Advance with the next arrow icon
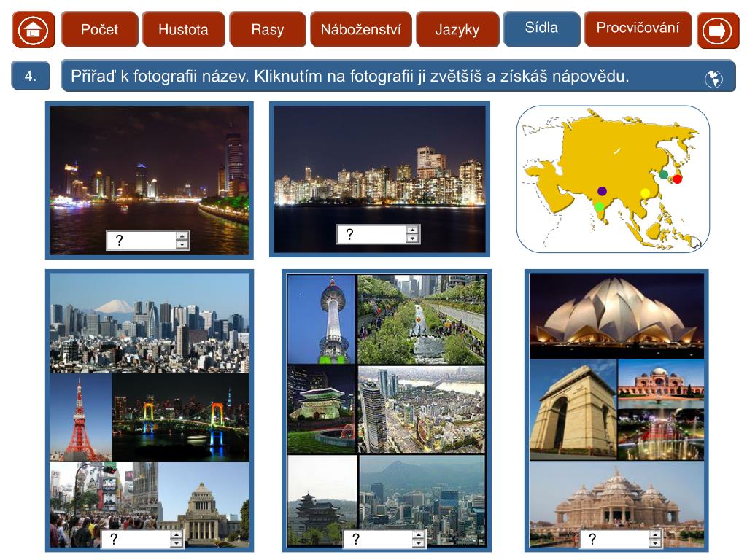The height and width of the screenshot is (560, 747). tap(718, 30)
